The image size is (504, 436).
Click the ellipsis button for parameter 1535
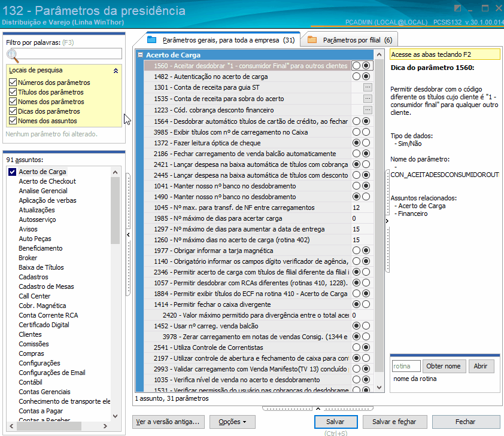tap(368, 99)
